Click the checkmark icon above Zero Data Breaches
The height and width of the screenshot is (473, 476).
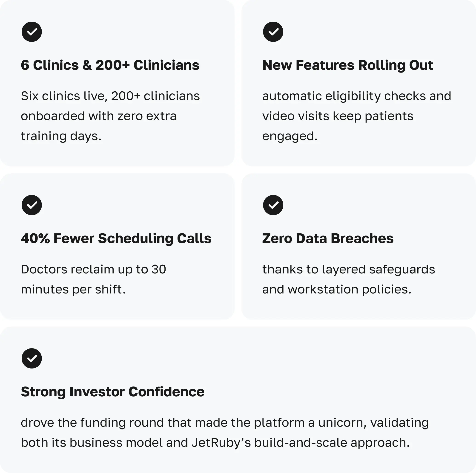[x=273, y=205]
